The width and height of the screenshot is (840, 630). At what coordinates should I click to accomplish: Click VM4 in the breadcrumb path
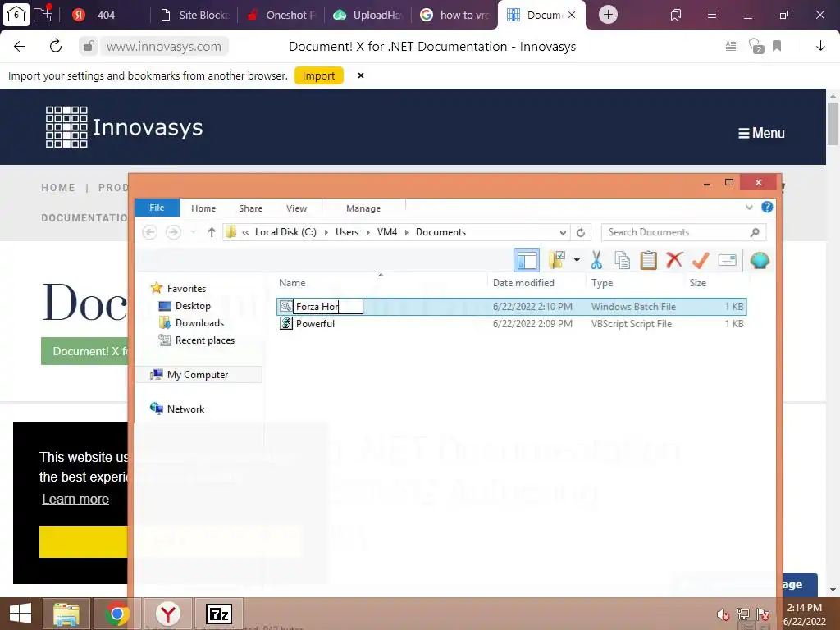[x=387, y=232]
